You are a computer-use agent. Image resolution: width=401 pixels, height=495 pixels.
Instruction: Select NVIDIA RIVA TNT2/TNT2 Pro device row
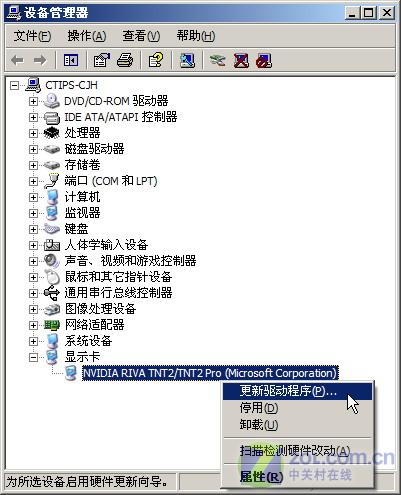pyautogui.click(x=210, y=373)
